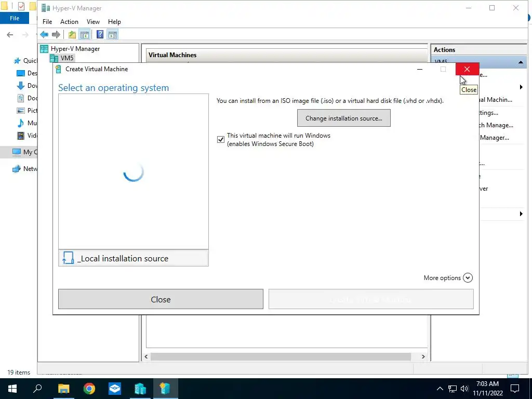532x399 pixels.
Task: Click the Up one level folder toolbar icon
Action: coord(72,34)
